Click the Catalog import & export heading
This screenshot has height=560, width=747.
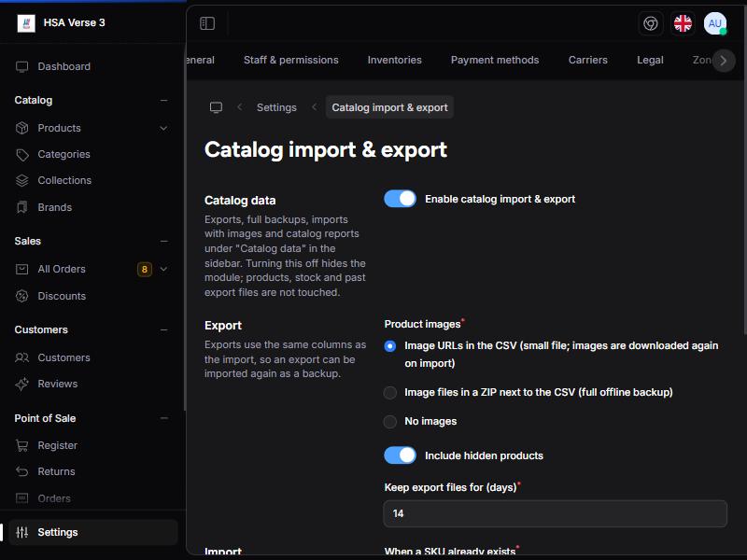click(326, 149)
